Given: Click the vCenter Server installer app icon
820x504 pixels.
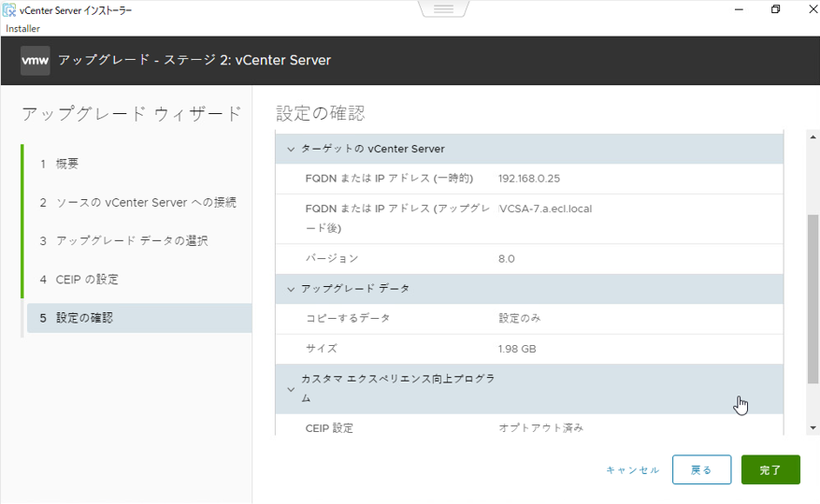Looking at the screenshot, I should click(x=10, y=10).
